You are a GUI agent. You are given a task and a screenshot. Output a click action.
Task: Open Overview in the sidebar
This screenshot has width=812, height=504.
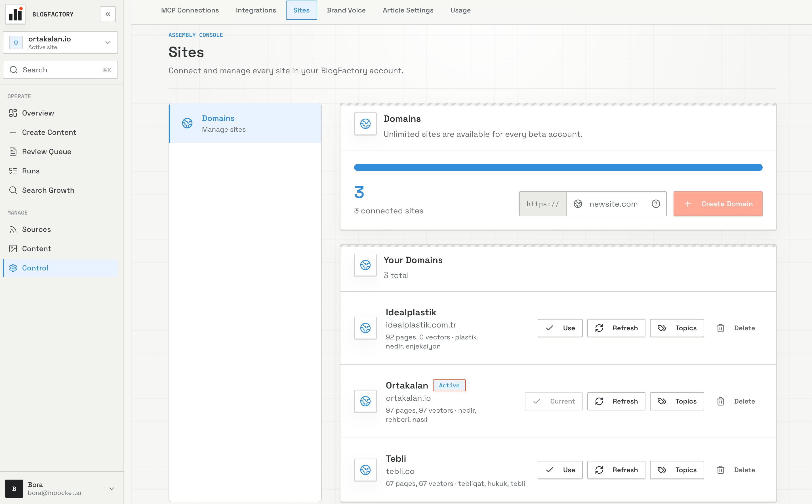60,113
